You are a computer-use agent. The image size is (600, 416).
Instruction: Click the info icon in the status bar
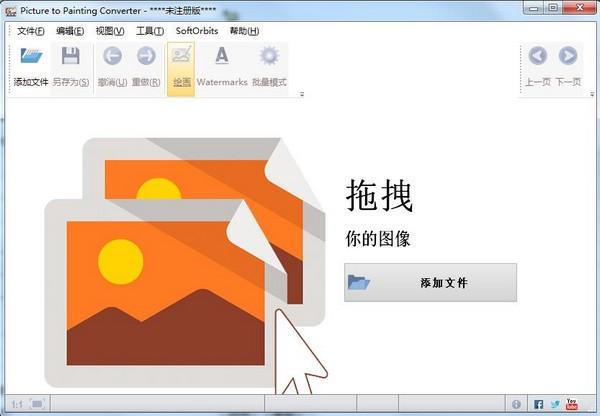coord(516,404)
